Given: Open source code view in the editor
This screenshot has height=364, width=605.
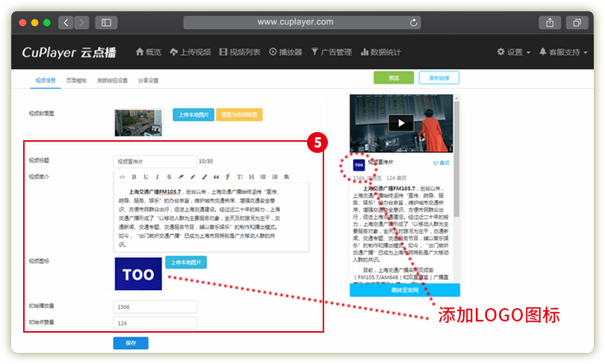Looking at the screenshot, I should click(x=122, y=177).
